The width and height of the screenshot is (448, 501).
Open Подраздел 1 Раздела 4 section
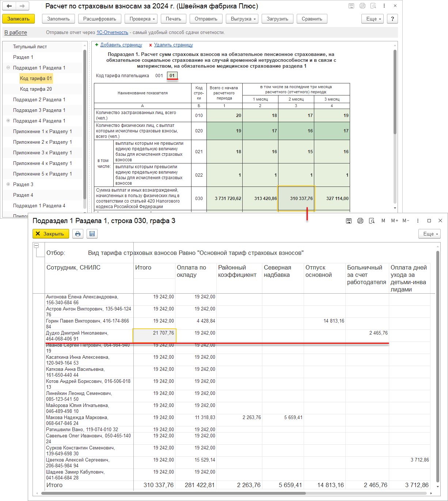(x=39, y=206)
